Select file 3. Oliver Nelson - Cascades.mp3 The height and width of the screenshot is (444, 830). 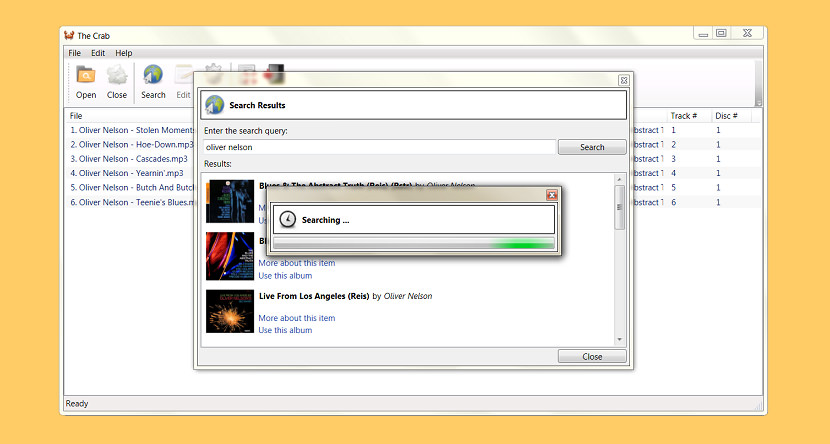pos(129,159)
